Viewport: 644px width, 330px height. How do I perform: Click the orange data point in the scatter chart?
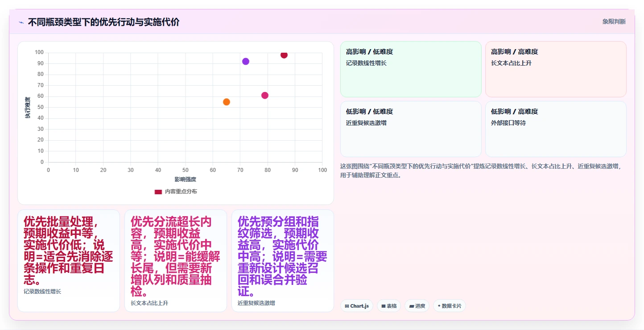click(x=227, y=102)
